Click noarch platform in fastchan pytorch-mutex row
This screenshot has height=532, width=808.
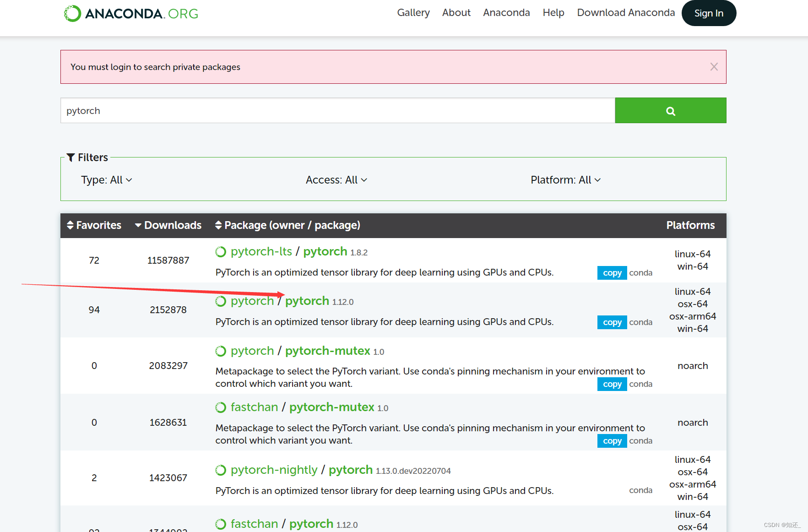coord(693,423)
